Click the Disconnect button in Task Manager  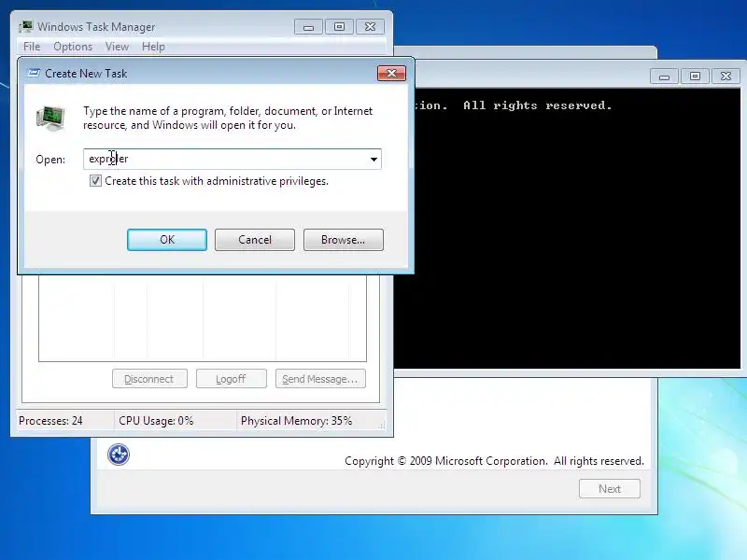[x=149, y=379]
